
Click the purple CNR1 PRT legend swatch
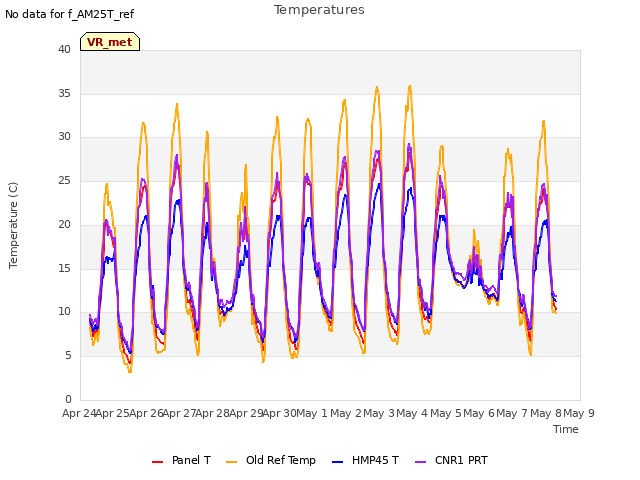point(420,462)
